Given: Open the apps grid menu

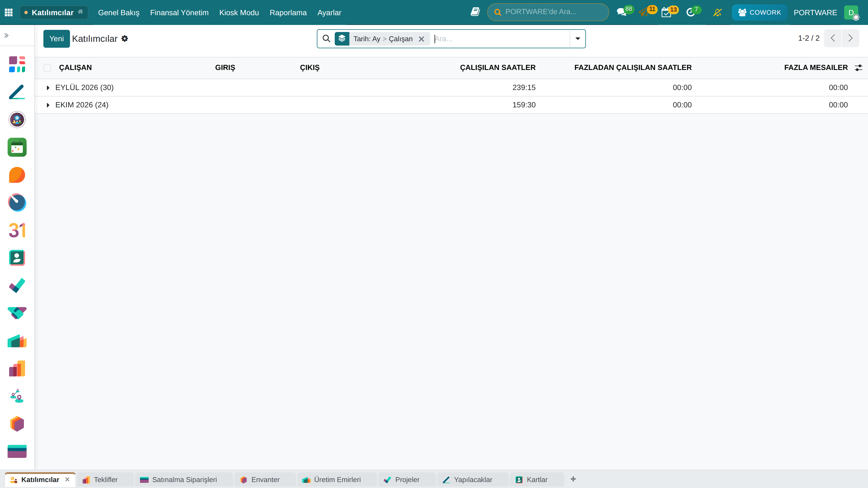Looking at the screenshot, I should click(9, 12).
